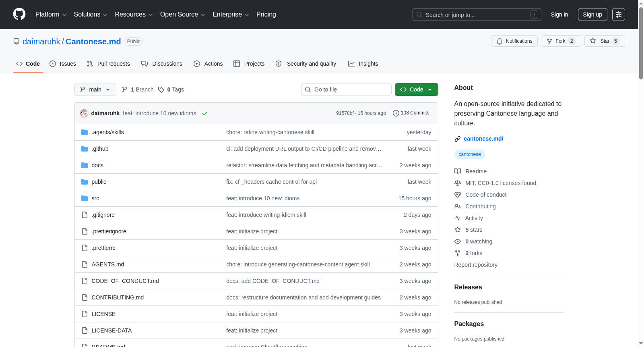Open the Pull requests tab

click(108, 64)
